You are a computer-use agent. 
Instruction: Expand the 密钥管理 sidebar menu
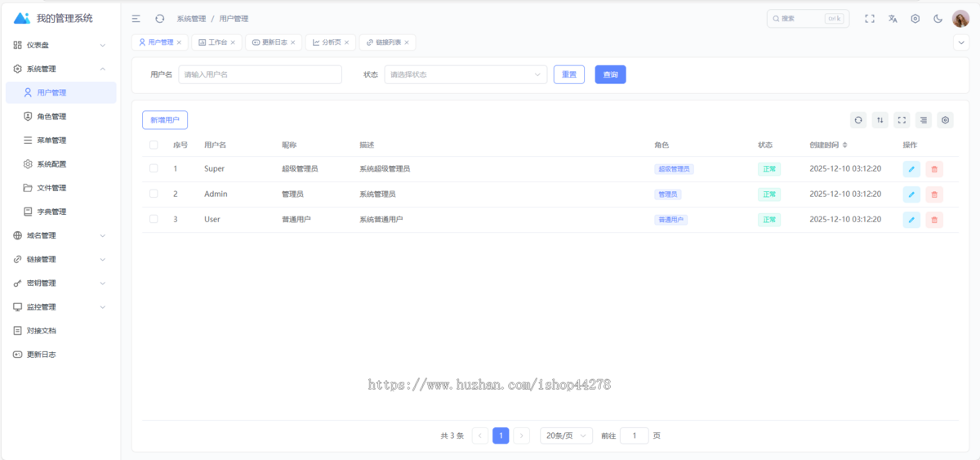tap(60, 283)
